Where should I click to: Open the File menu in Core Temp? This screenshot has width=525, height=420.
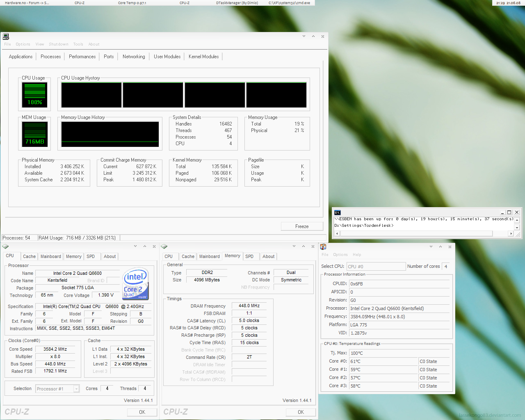pos(325,255)
